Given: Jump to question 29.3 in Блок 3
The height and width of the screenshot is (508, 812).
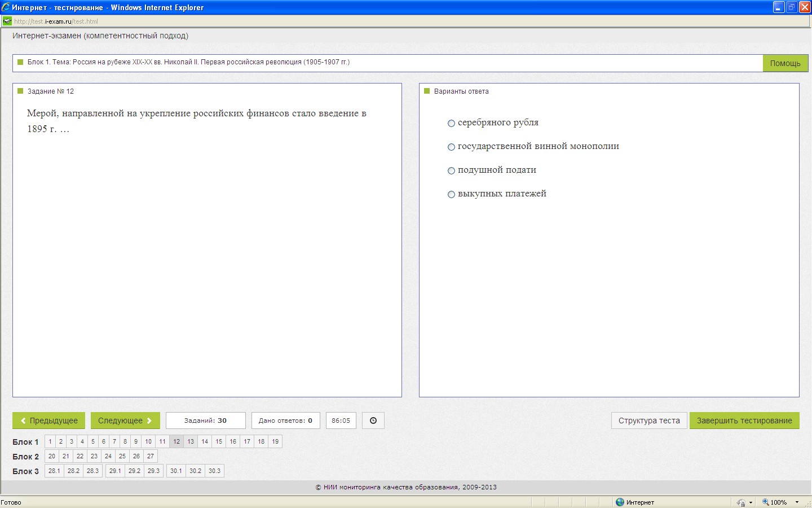Looking at the screenshot, I should tap(153, 471).
